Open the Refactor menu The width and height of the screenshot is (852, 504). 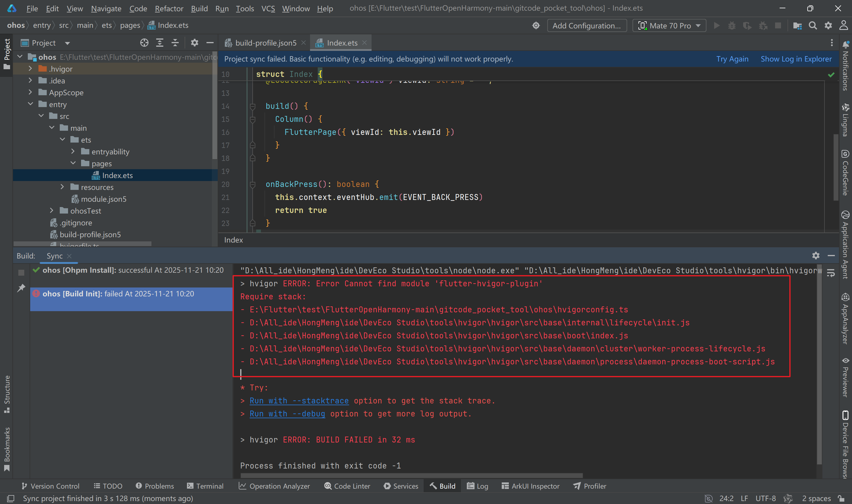(x=169, y=9)
